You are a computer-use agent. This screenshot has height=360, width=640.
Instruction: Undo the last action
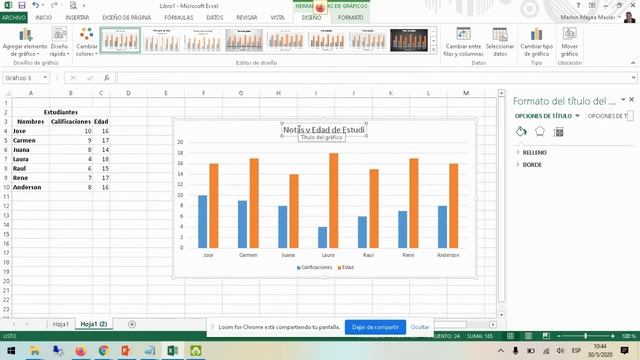click(x=36, y=5)
